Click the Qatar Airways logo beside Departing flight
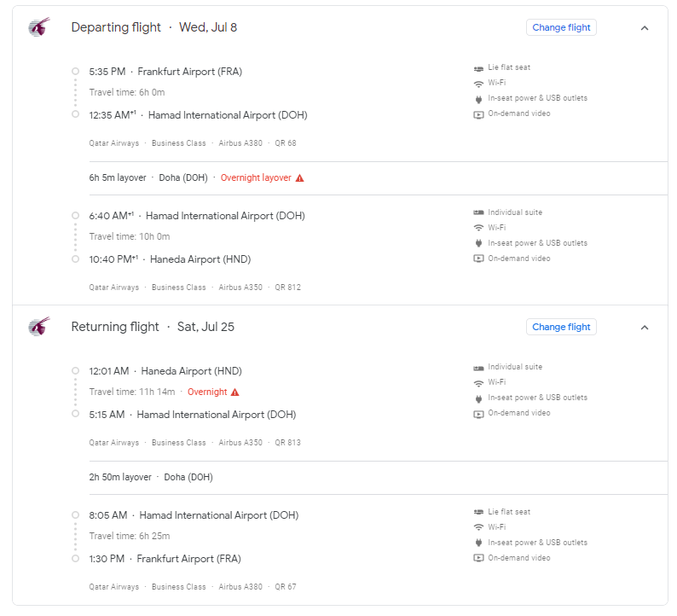Viewport: 677px width, 616px height. click(x=39, y=27)
